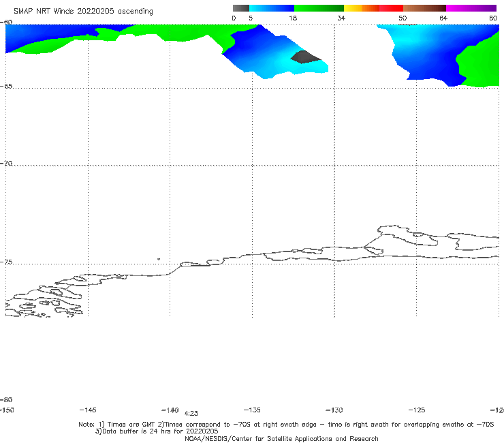Image resolution: width=504 pixels, height=443 pixels.
Task: Click the yellow-orange segment of the color bar
Action: tap(362, 8)
